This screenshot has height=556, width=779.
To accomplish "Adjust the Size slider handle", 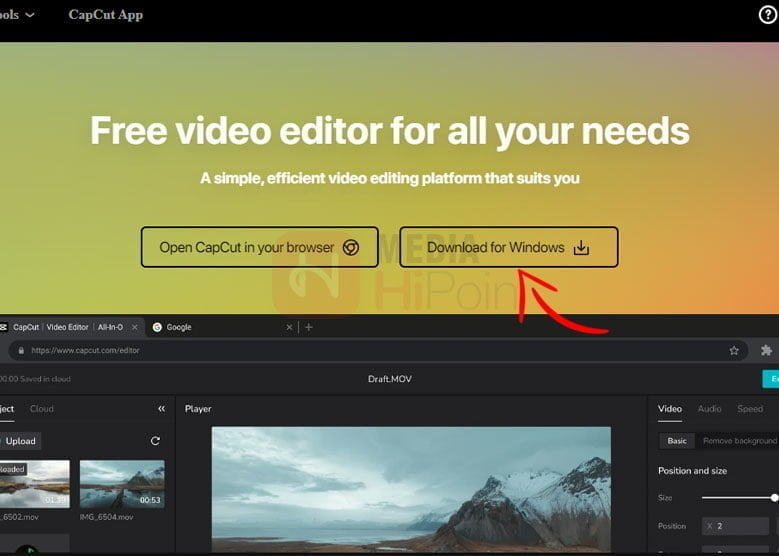I will (774, 497).
